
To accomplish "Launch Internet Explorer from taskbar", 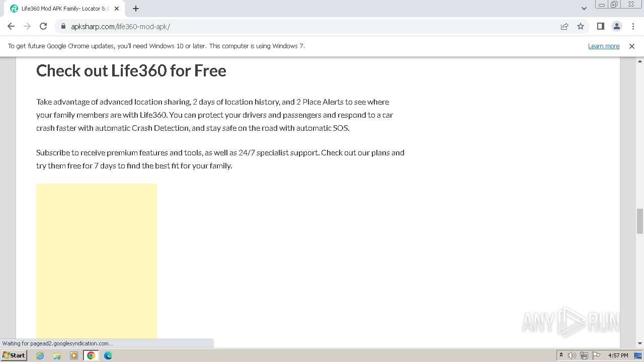I will point(40,355).
